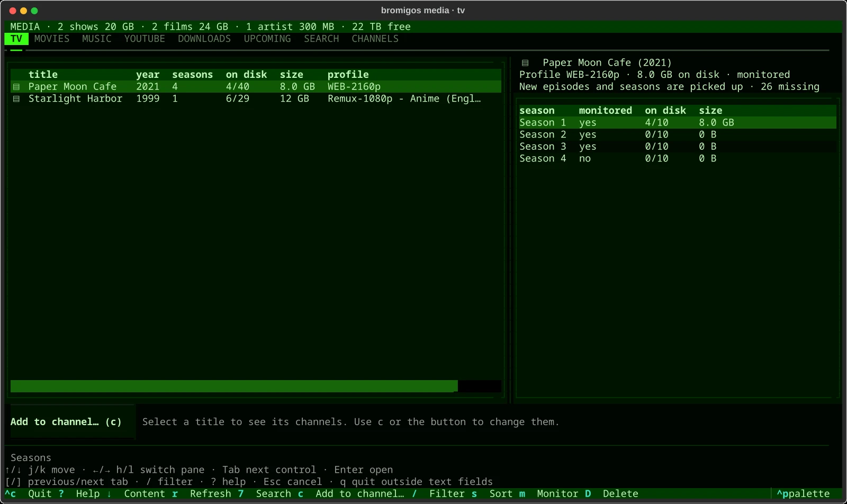Click Refresh in the footer bar
This screenshot has height=504, width=847.
pyautogui.click(x=211, y=494)
